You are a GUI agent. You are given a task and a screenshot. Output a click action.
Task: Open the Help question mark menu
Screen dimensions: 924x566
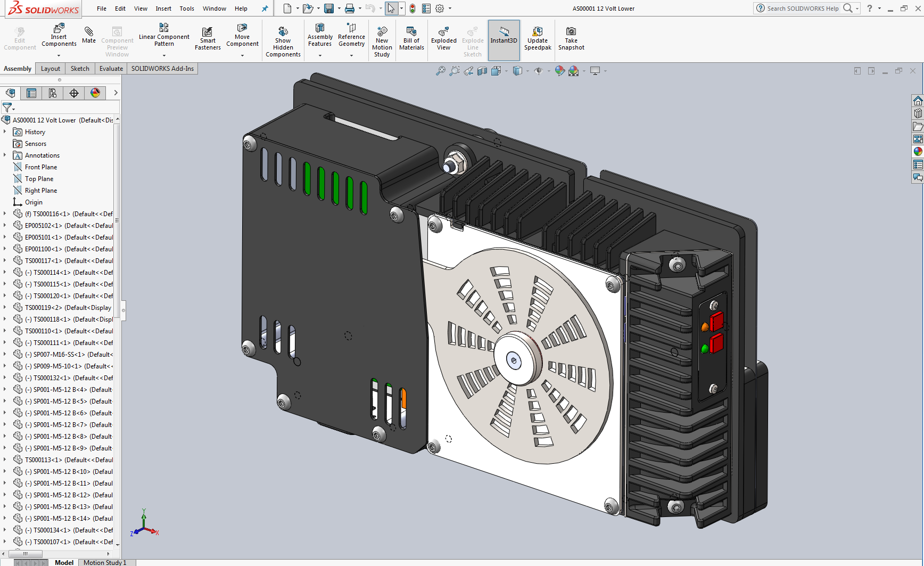(870, 9)
